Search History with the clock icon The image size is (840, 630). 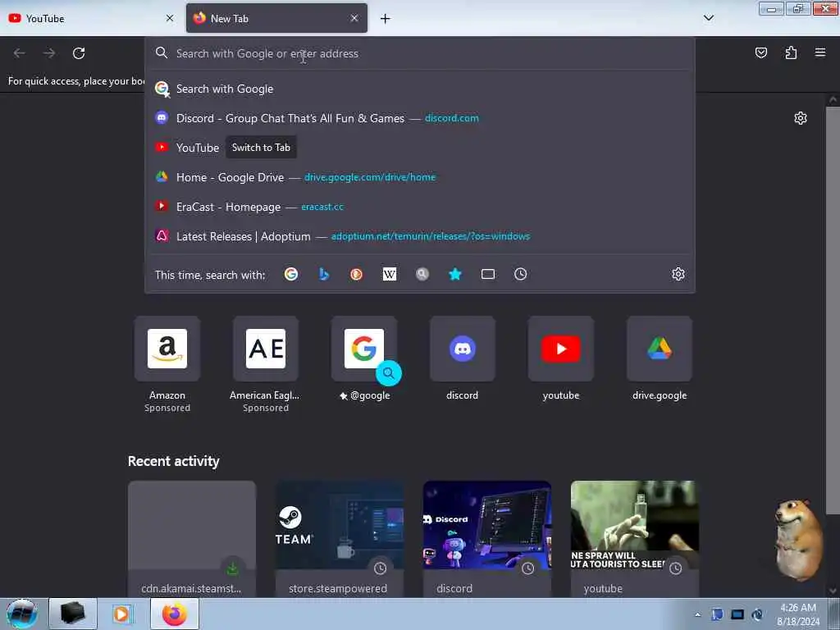[521, 274]
